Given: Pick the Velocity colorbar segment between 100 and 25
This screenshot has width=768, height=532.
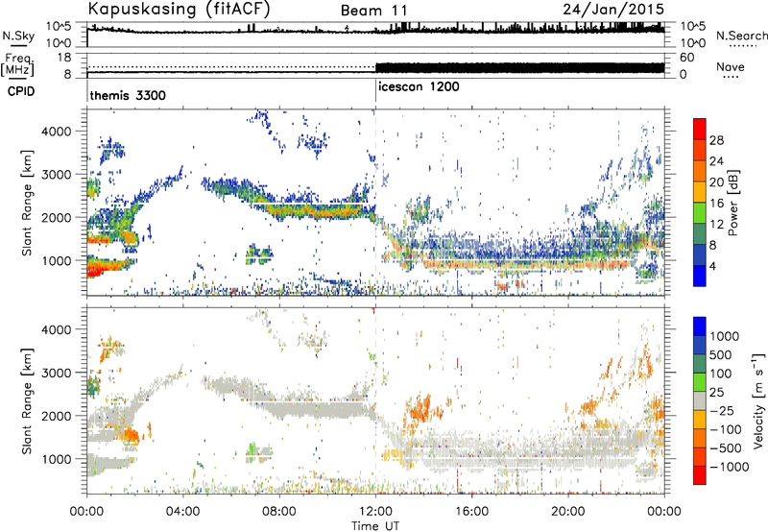Looking at the screenshot, I should pos(700,382).
